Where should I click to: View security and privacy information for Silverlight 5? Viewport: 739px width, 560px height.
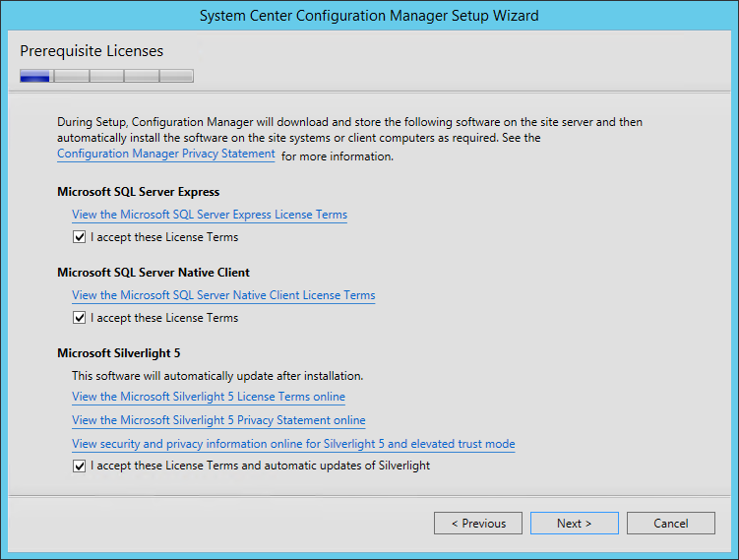tap(293, 444)
